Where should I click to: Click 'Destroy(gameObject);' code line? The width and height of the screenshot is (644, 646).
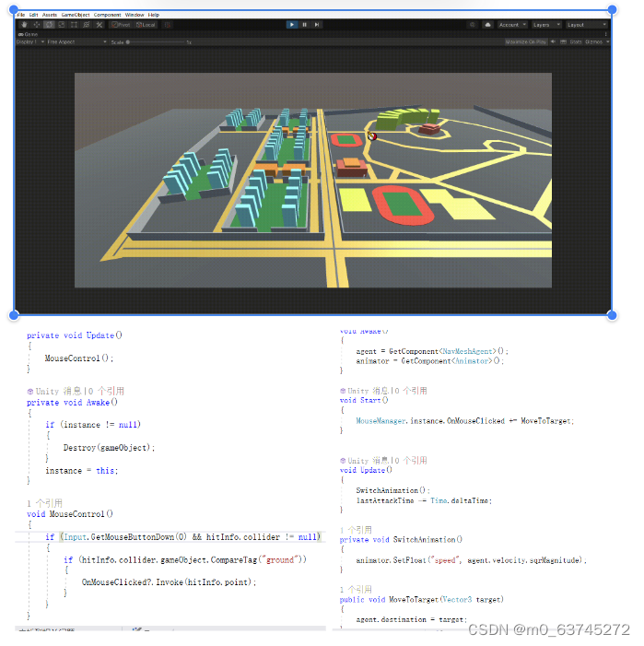[109, 448]
